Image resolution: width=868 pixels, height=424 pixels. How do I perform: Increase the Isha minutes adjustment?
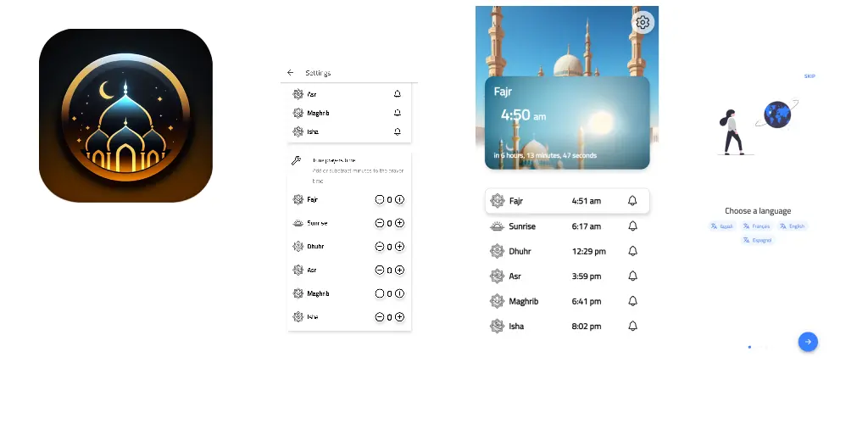coord(400,317)
